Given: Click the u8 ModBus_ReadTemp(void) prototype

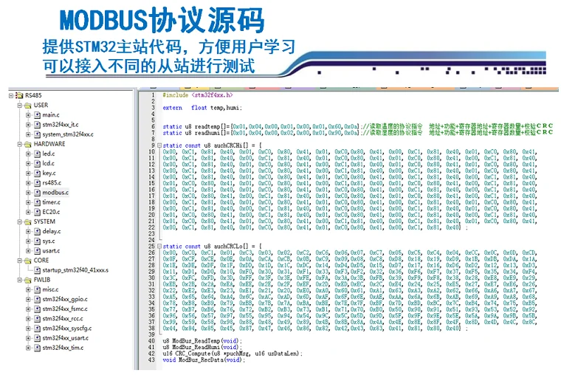Looking at the screenshot, I should pos(202,341).
